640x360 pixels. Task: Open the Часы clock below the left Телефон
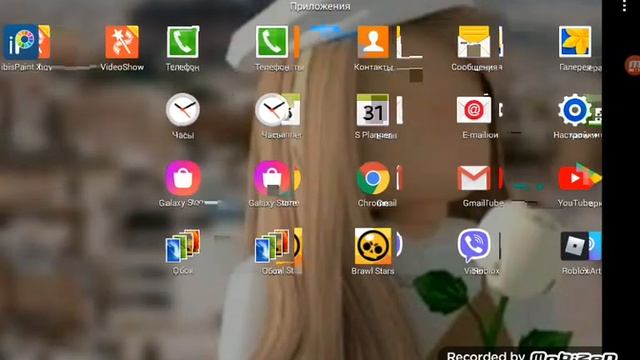182,110
